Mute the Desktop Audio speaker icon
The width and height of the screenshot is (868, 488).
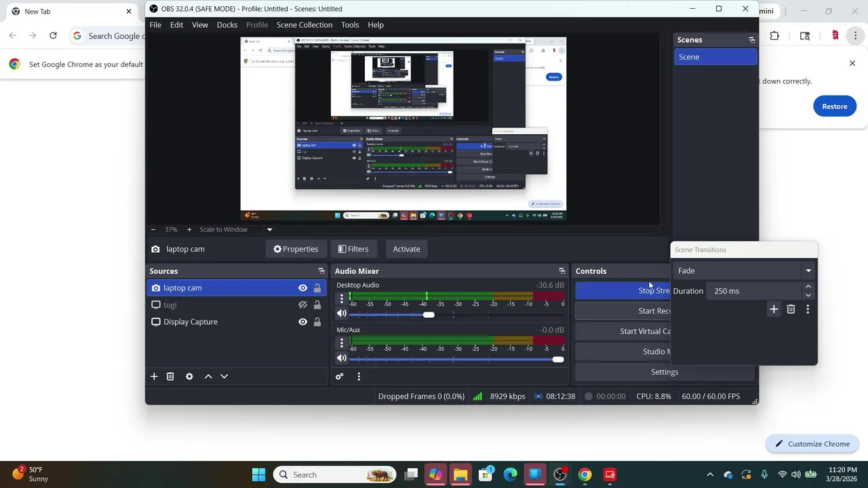pyautogui.click(x=342, y=313)
